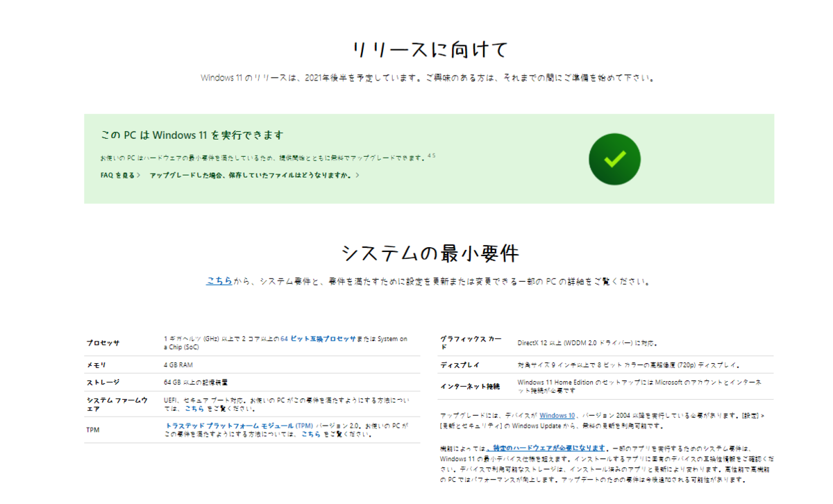Select the 'メモリ' row label

[x=96, y=364]
